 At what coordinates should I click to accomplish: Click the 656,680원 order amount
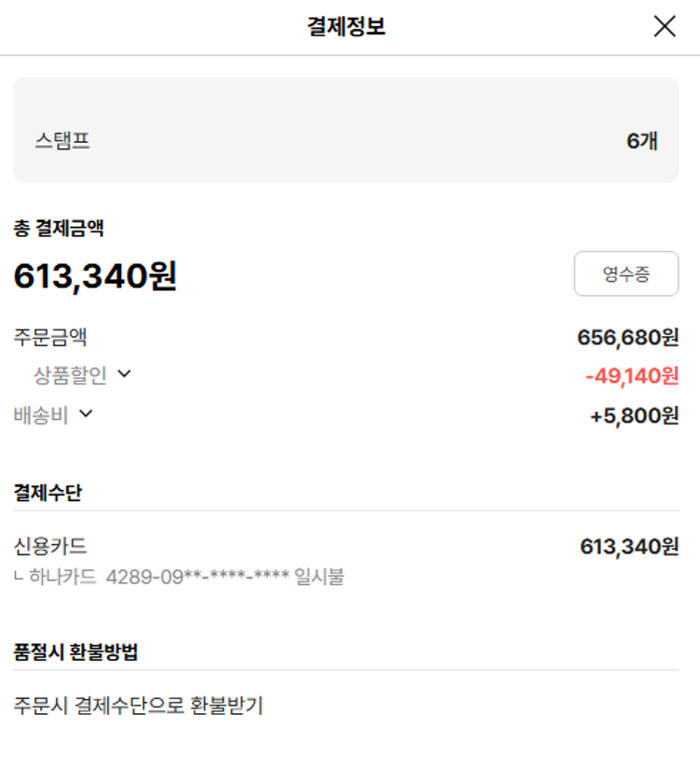(628, 337)
